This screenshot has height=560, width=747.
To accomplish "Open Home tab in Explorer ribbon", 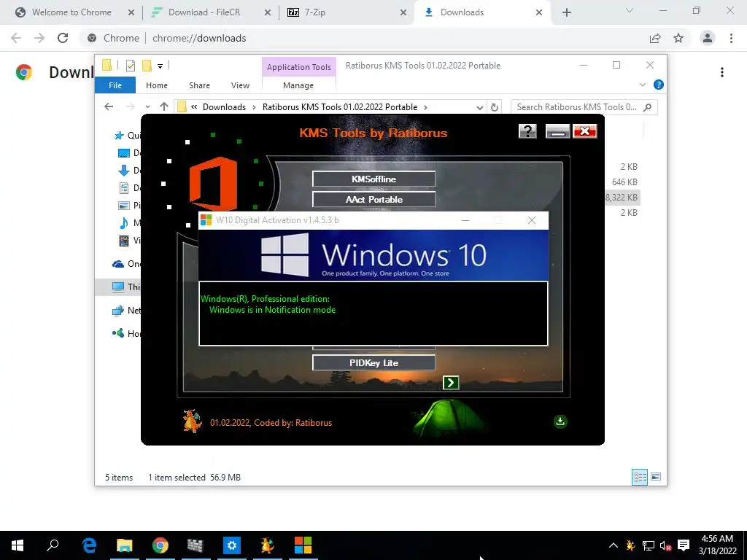I will (x=157, y=85).
